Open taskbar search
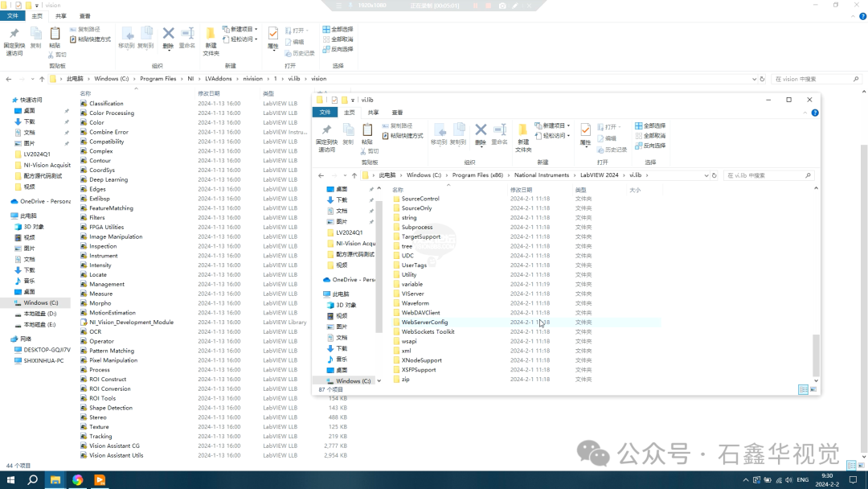 [33, 480]
